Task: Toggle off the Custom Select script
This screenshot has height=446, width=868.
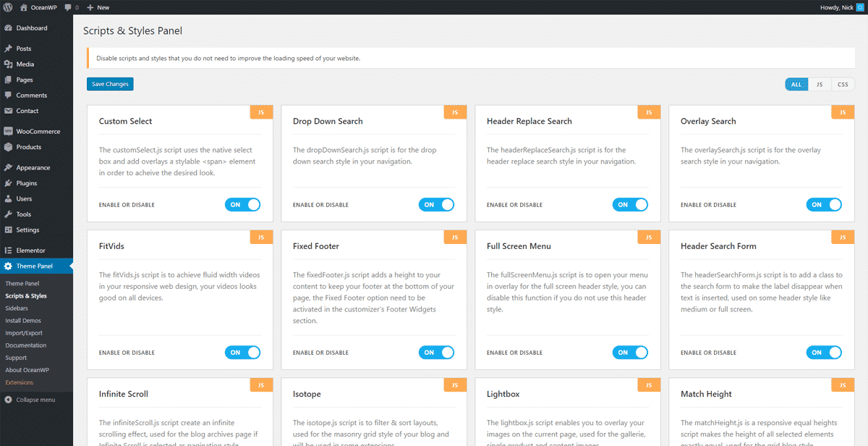Action: pos(242,205)
